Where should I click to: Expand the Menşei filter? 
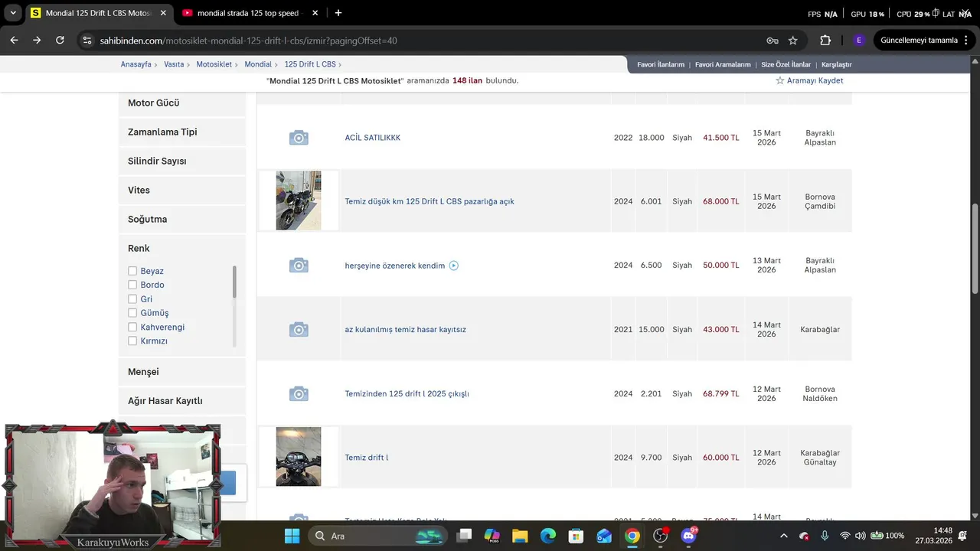(182, 371)
